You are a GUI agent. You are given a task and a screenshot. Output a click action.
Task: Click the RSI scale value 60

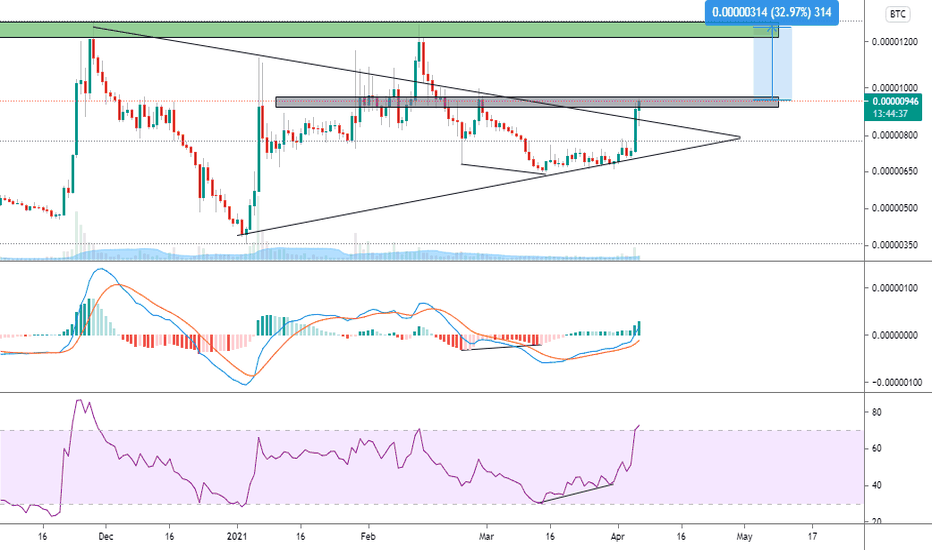pos(877,449)
